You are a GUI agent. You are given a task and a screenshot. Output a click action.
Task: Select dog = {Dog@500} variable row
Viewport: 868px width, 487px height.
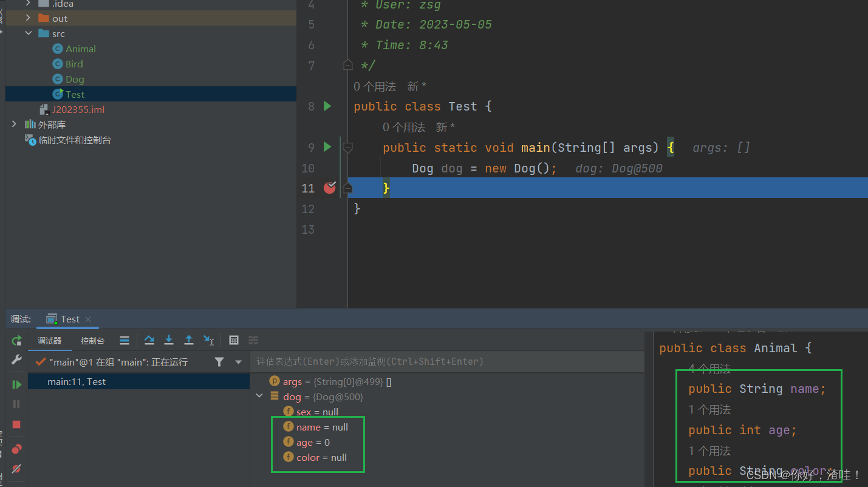click(447, 397)
